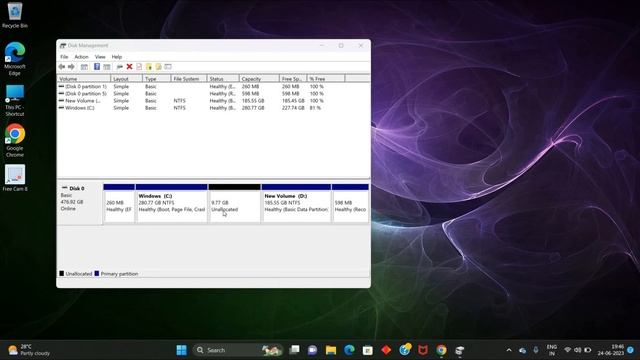
Task: Open the clock showing 24-06-2023
Action: click(611, 350)
